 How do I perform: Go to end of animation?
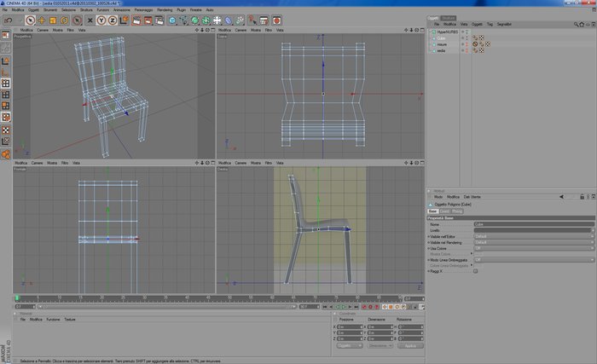click(356, 307)
